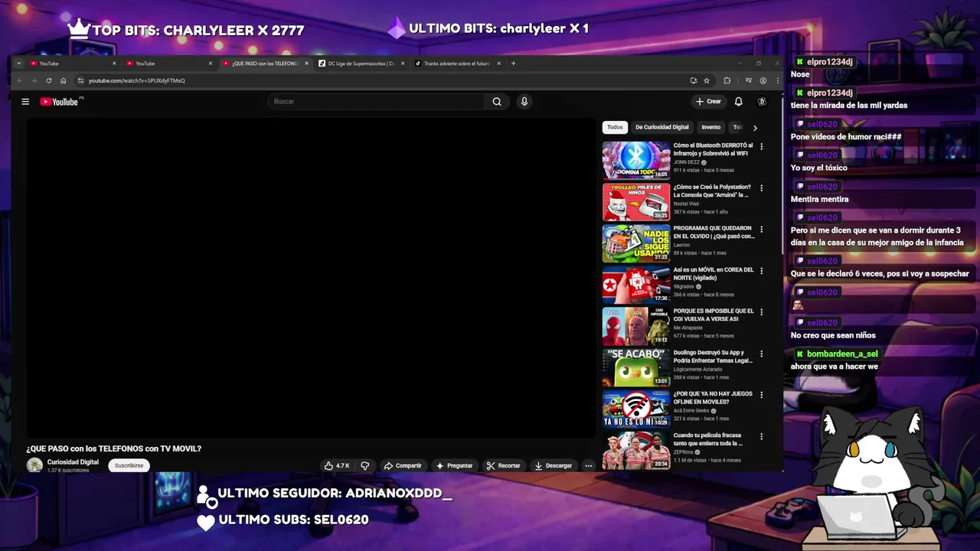Click the "Duolingo Destruyó Su App" video title
This screenshot has height=551, width=980.
click(x=713, y=357)
